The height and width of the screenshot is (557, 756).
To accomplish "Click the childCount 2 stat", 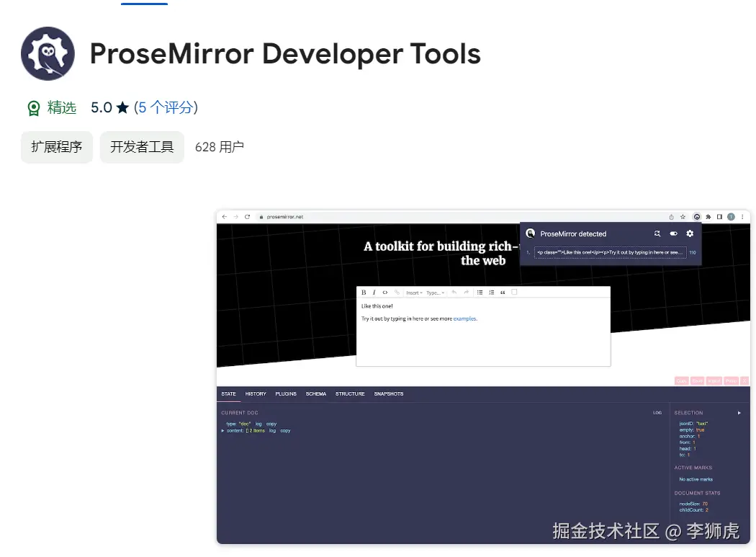I will (x=694, y=510).
